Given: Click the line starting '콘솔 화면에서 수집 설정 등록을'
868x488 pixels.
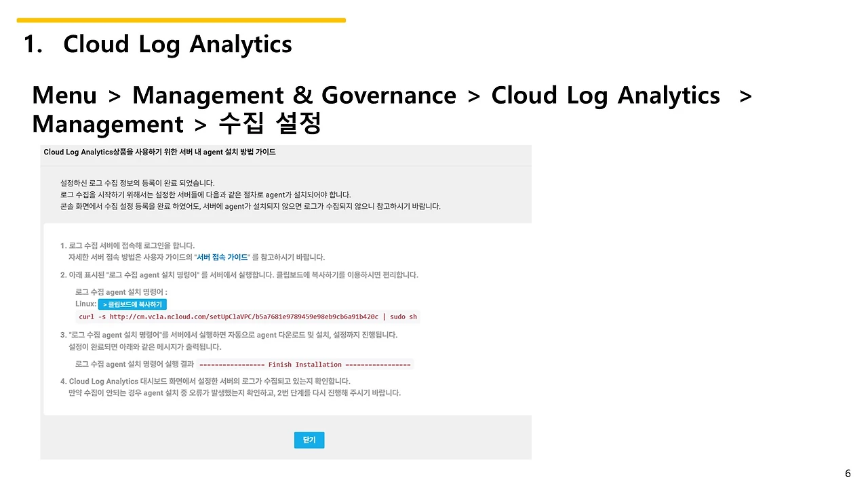Looking at the screenshot, I should [x=250, y=206].
